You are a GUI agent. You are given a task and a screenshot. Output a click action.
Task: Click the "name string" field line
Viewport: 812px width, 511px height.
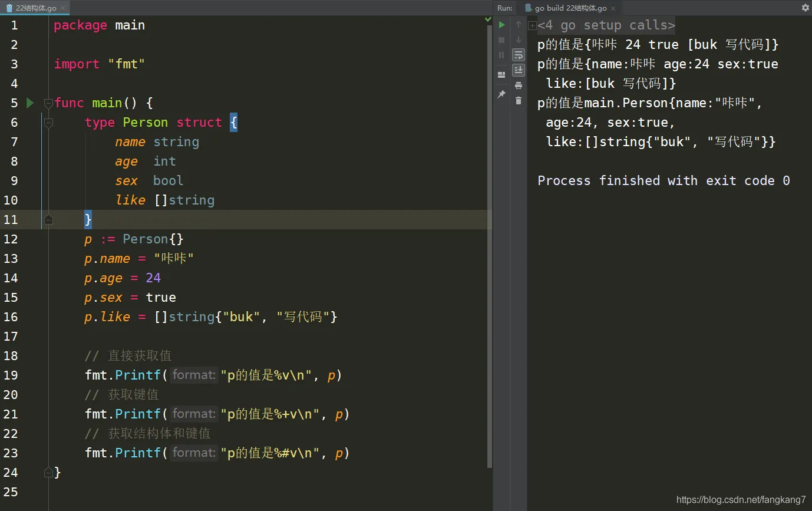(x=157, y=141)
